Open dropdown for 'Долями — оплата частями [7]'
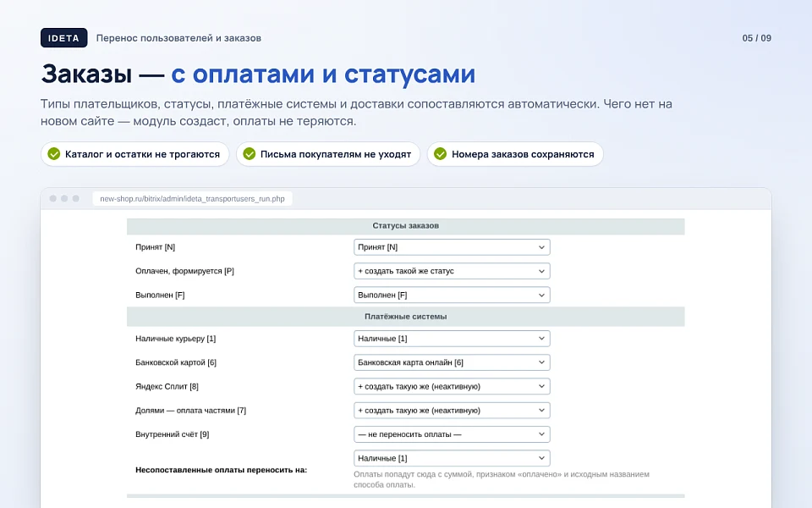The image size is (812, 508). (452, 410)
